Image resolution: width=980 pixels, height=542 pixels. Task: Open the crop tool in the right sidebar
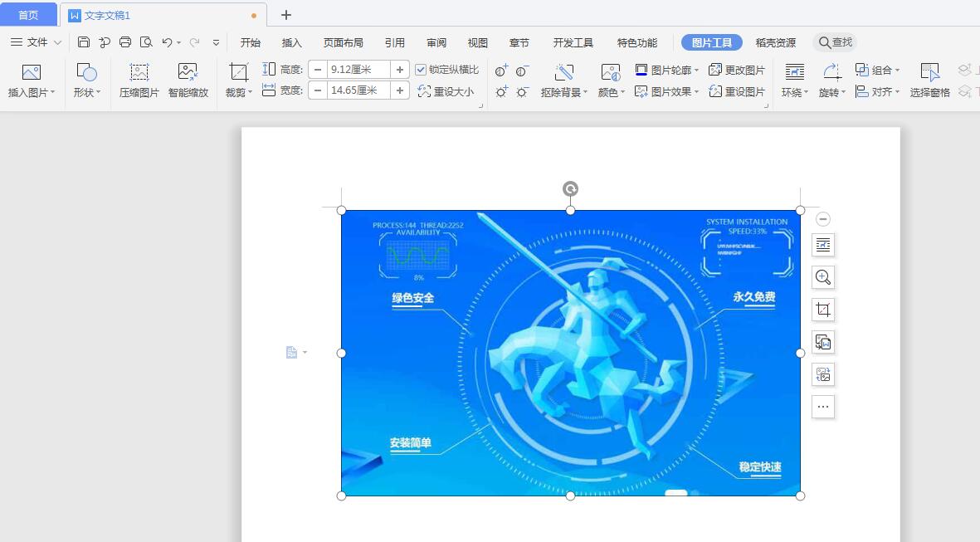[x=822, y=310]
